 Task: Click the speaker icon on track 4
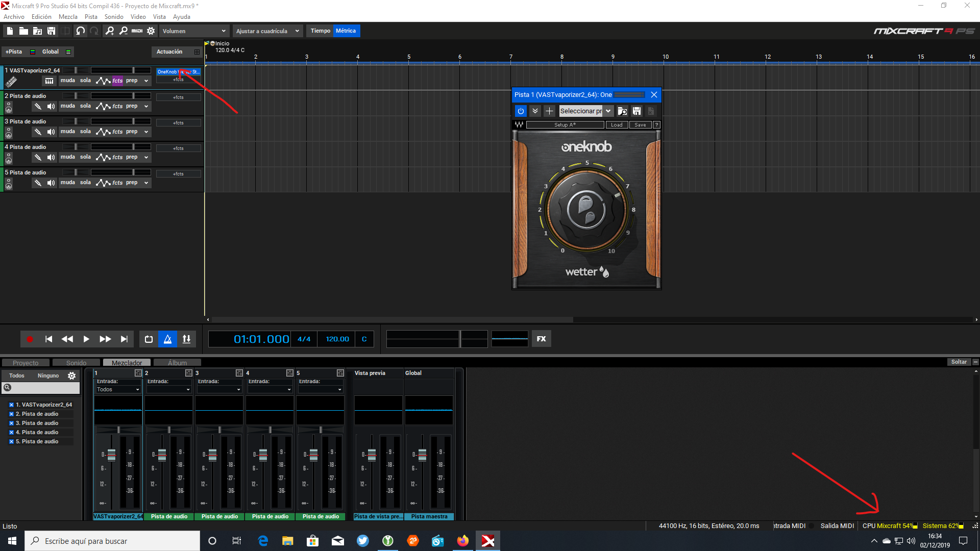coord(51,157)
